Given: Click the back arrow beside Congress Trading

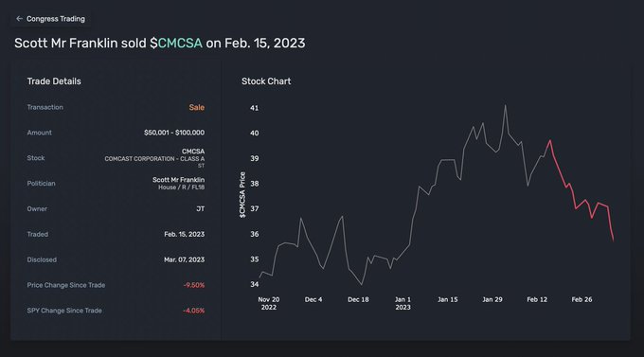Looking at the screenshot, I should (19, 19).
